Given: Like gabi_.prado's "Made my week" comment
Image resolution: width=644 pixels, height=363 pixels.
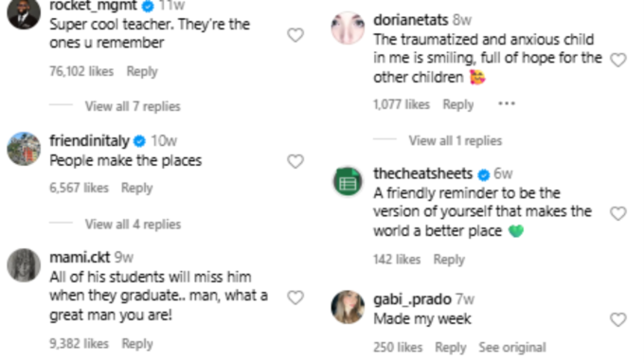Looking at the screenshot, I should click(618, 319).
